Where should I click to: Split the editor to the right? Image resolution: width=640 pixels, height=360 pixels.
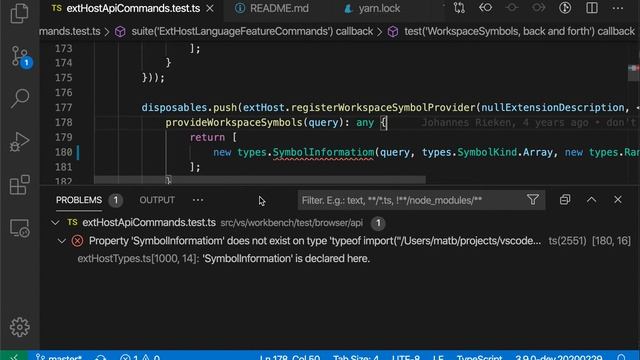[592, 8]
